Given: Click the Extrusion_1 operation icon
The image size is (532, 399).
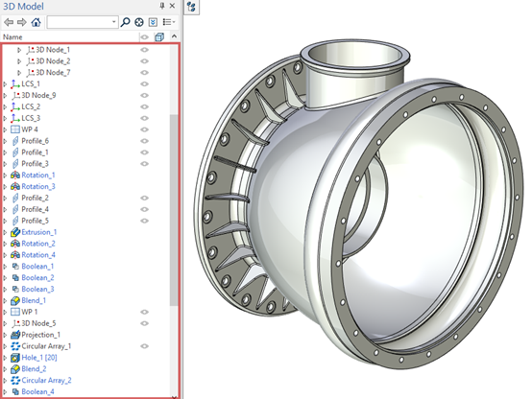Looking at the screenshot, I should 15,232.
